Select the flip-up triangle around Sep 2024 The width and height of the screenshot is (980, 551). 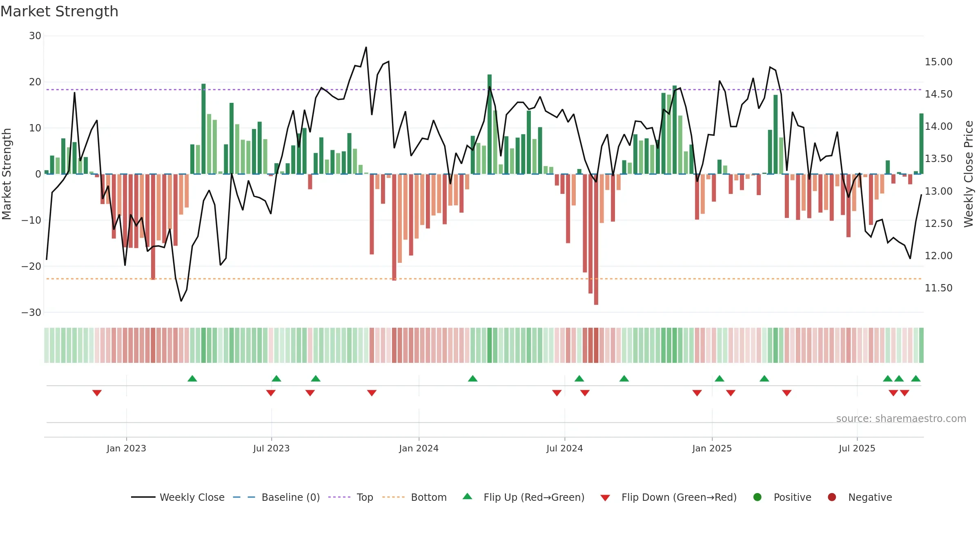(624, 378)
